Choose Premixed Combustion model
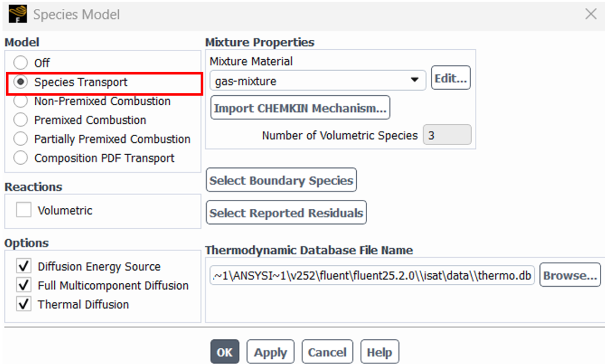This screenshot has width=605, height=364. [x=21, y=120]
